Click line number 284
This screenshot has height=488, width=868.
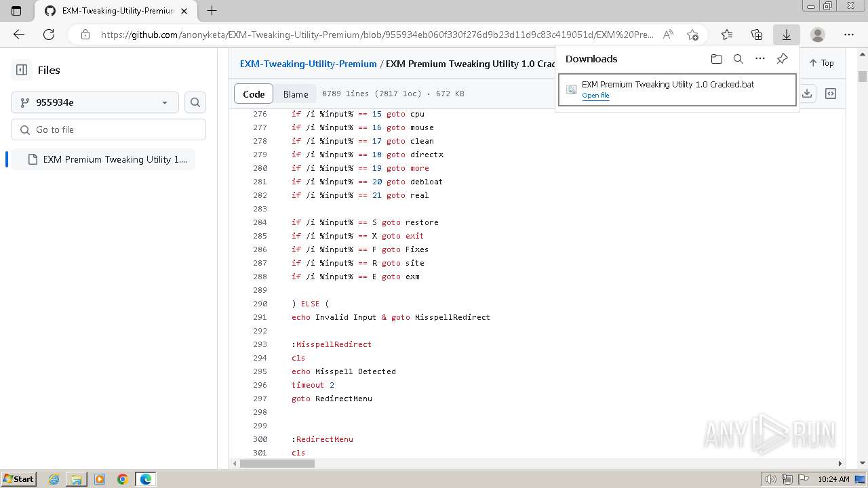tap(260, 222)
